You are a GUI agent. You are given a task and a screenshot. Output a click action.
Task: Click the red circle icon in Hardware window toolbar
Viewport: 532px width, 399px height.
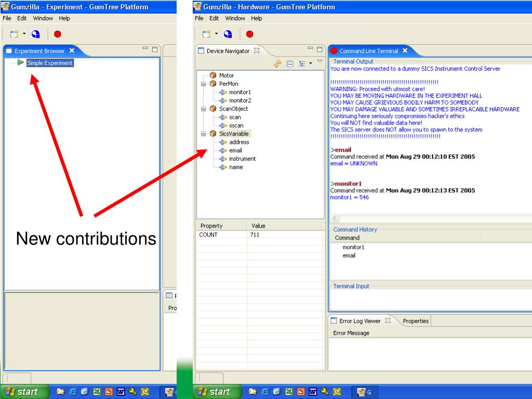coord(249,34)
